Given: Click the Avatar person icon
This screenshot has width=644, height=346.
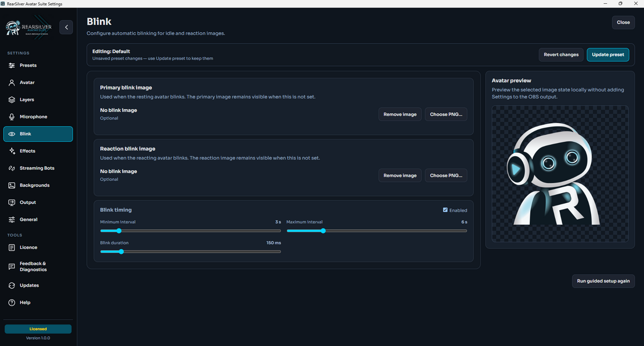Looking at the screenshot, I should [12, 83].
